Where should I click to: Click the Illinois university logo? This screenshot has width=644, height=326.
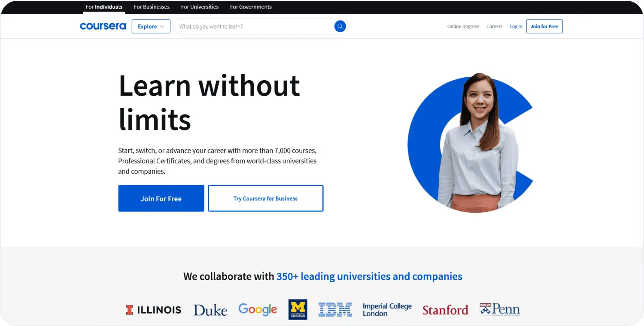pyautogui.click(x=153, y=309)
